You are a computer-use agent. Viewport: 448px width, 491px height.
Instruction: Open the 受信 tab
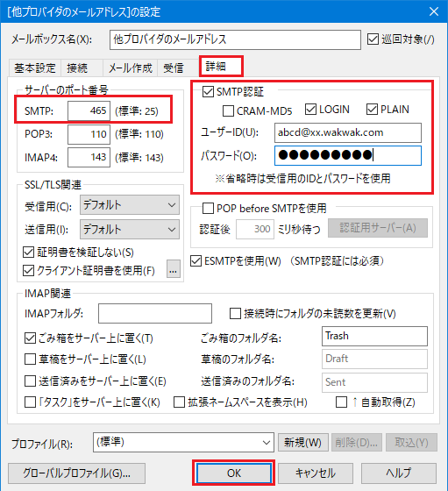(x=173, y=68)
